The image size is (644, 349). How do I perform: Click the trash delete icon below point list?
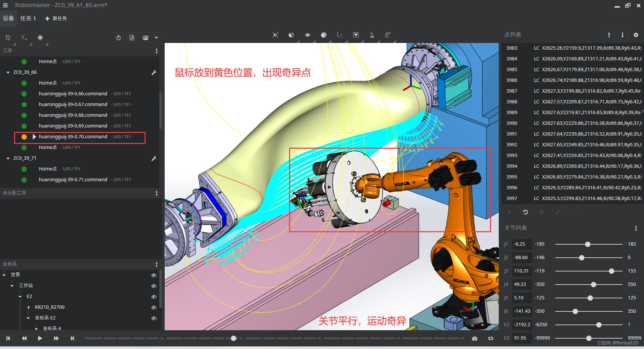[x=541, y=212]
